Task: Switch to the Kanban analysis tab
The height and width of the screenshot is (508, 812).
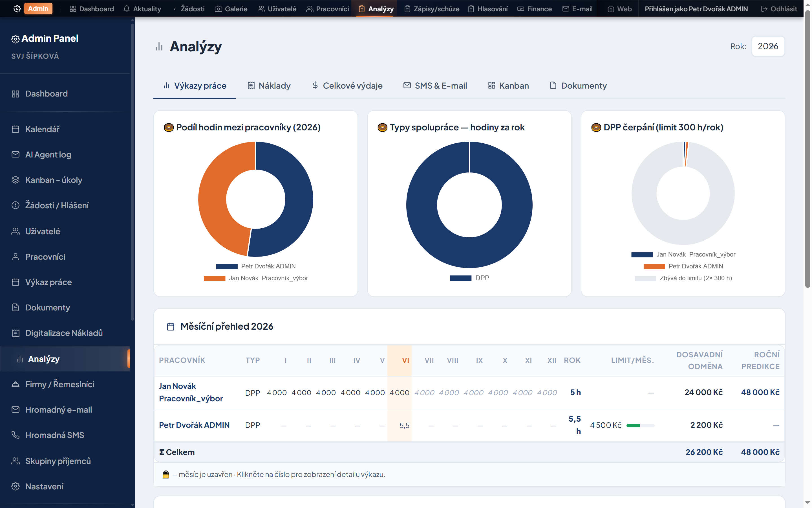Action: [x=508, y=86]
